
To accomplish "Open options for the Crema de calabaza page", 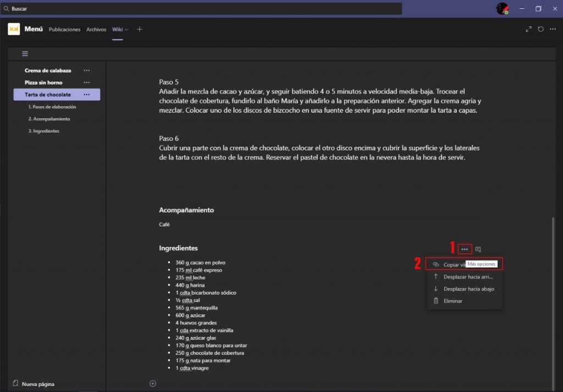I will (86, 70).
